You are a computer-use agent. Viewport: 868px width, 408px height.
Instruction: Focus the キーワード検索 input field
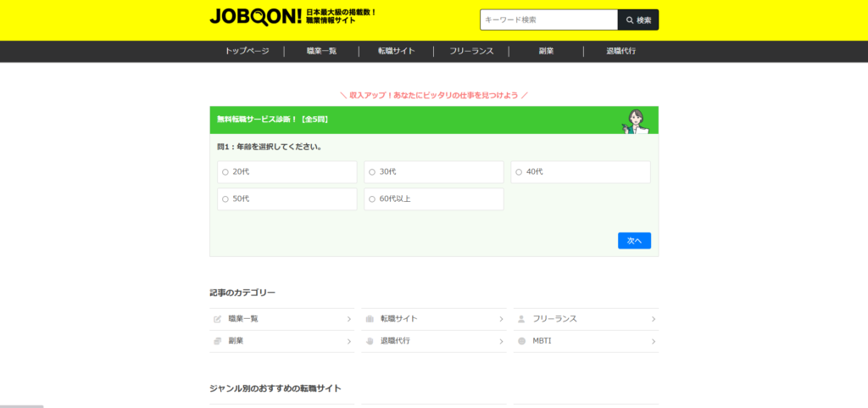[548, 20]
